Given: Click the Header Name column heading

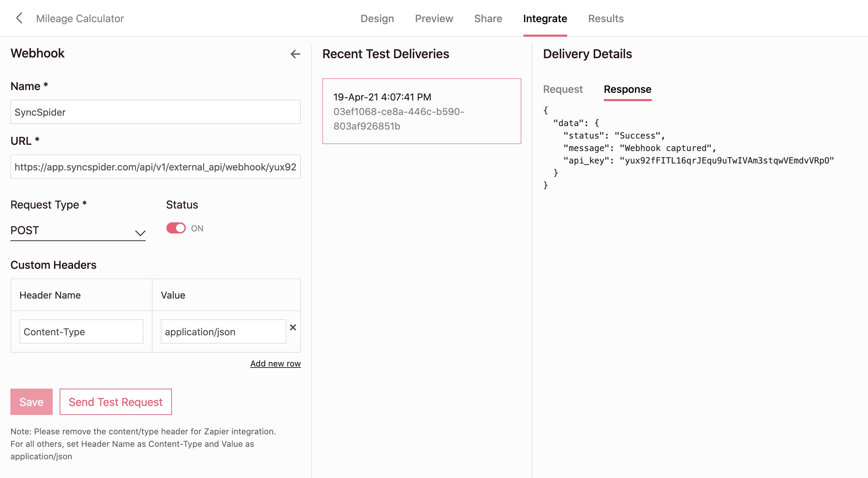Looking at the screenshot, I should click(50, 295).
